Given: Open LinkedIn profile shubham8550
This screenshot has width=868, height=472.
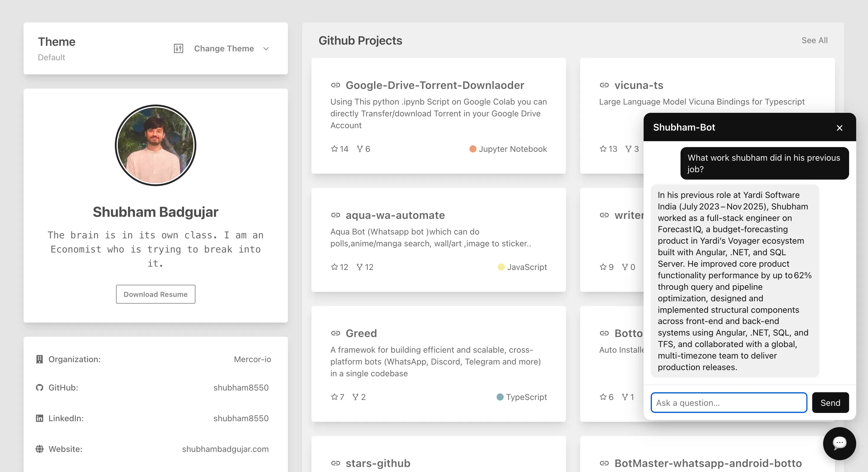Looking at the screenshot, I should pyautogui.click(x=241, y=418).
